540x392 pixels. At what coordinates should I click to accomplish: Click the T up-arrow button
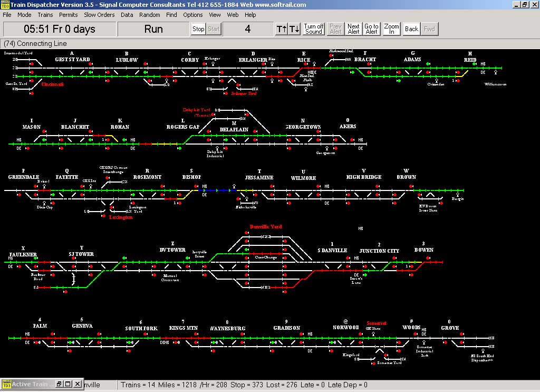pyautogui.click(x=281, y=29)
